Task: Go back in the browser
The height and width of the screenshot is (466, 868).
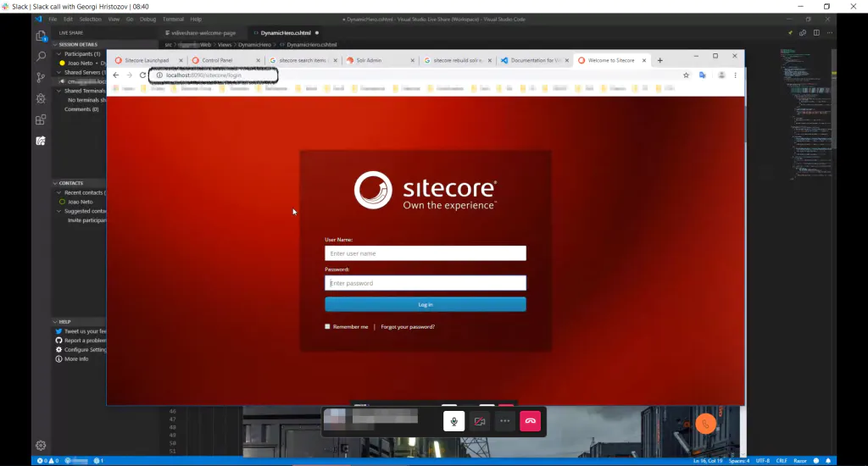Action: tap(115, 75)
